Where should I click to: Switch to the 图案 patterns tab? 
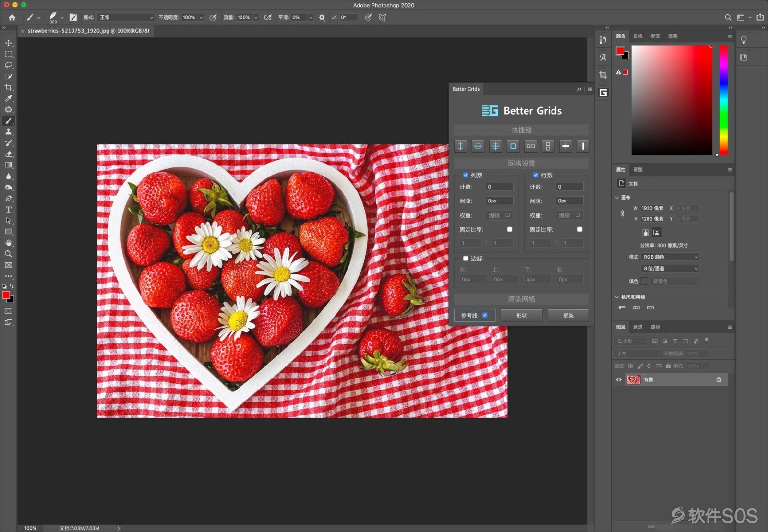[x=673, y=36]
